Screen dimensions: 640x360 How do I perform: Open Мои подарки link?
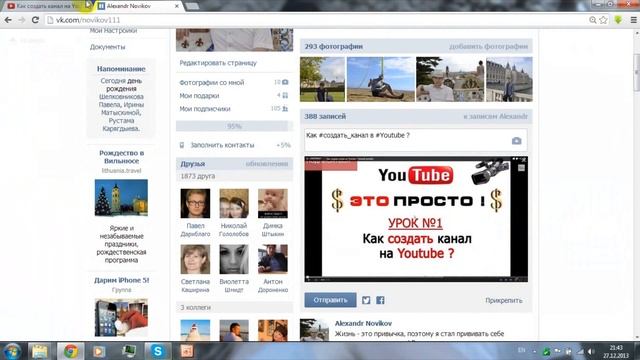[x=199, y=96]
